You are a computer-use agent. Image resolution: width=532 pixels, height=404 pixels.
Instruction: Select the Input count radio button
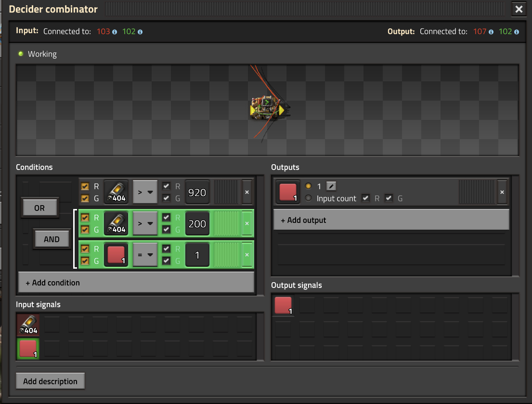coord(309,198)
